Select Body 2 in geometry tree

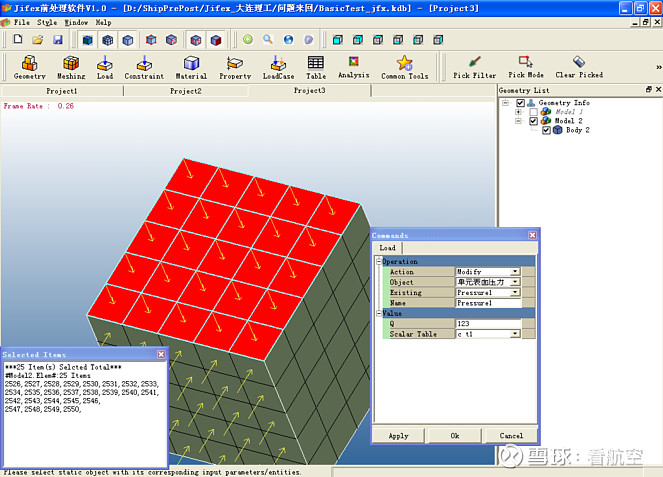tap(578, 130)
